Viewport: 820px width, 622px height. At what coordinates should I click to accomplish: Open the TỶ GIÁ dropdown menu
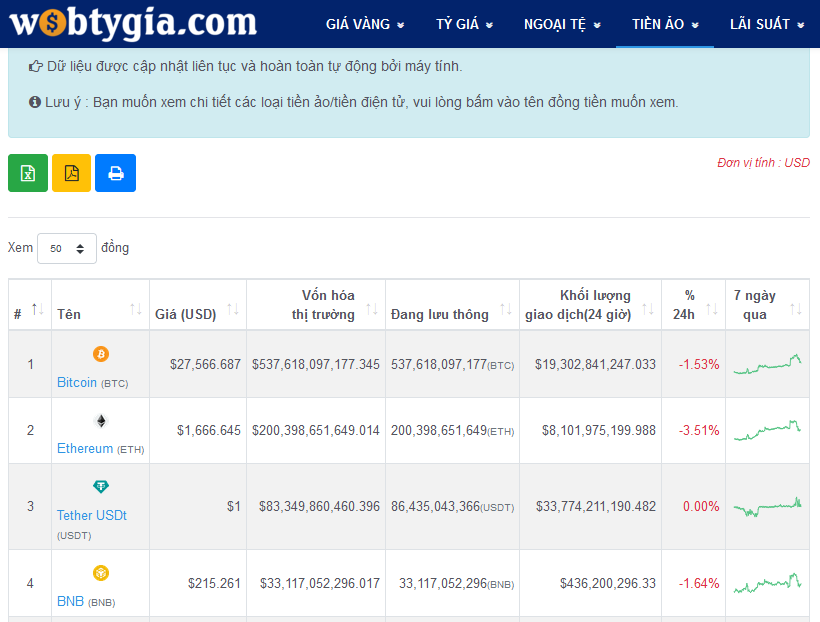464,24
